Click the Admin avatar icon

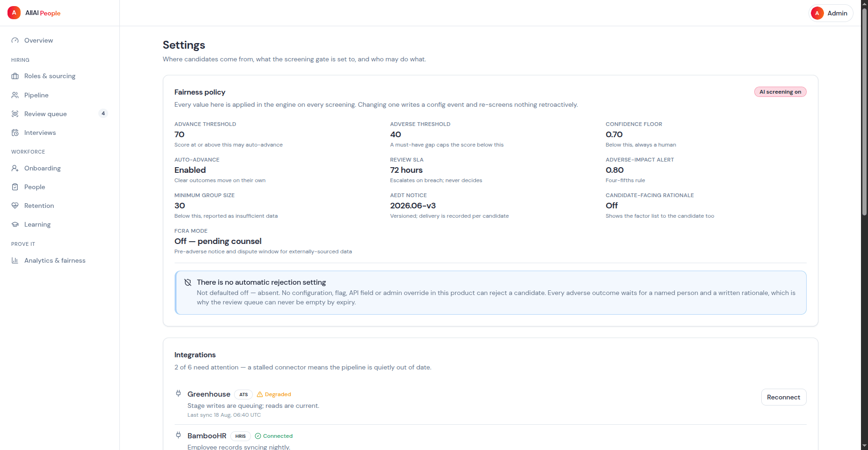point(817,13)
